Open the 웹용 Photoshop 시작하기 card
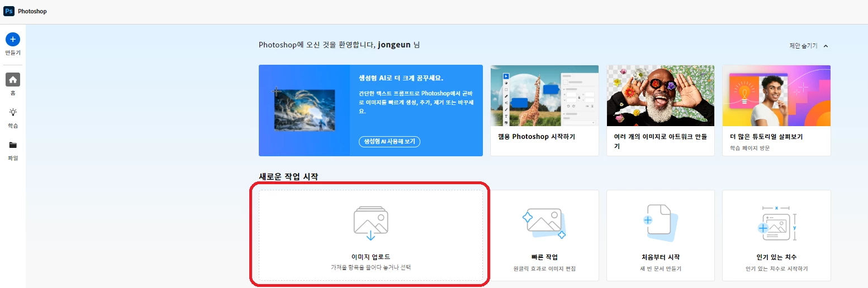 (x=544, y=111)
